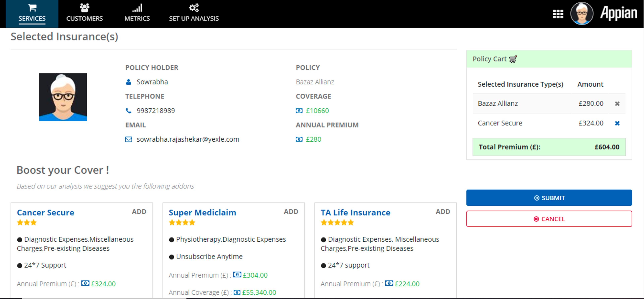Select the £55,340.00 annual coverage value

point(259,292)
